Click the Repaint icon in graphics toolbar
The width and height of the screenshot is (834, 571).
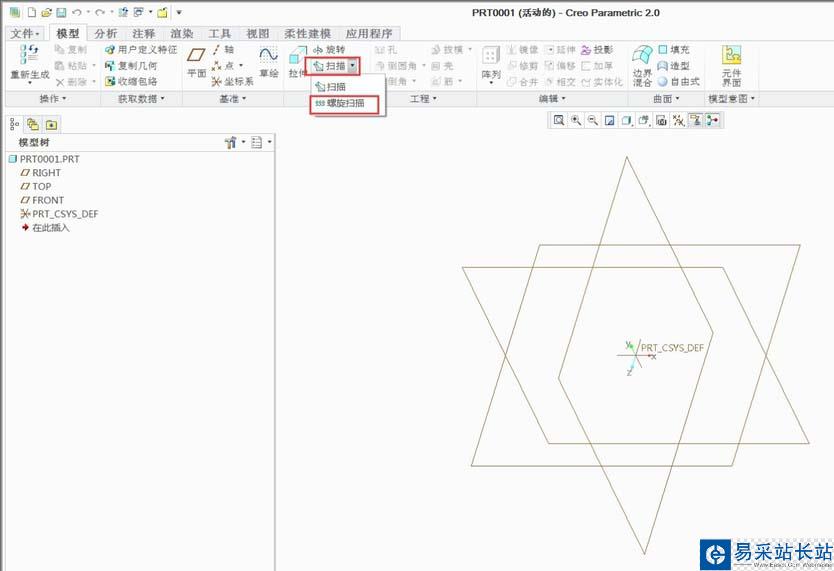coord(610,120)
